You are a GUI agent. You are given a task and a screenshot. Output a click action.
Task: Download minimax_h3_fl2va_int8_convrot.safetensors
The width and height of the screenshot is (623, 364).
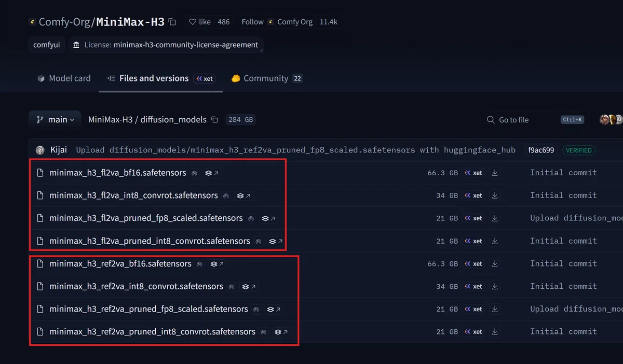(495, 195)
